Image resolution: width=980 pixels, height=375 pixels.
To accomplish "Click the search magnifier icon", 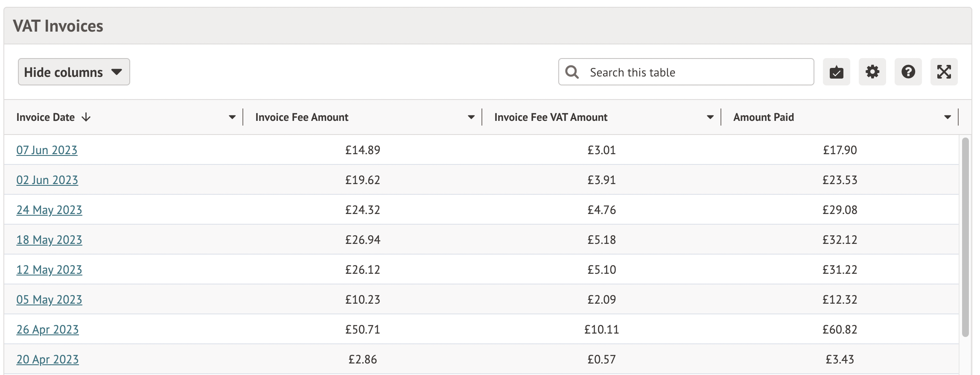I will click(572, 72).
